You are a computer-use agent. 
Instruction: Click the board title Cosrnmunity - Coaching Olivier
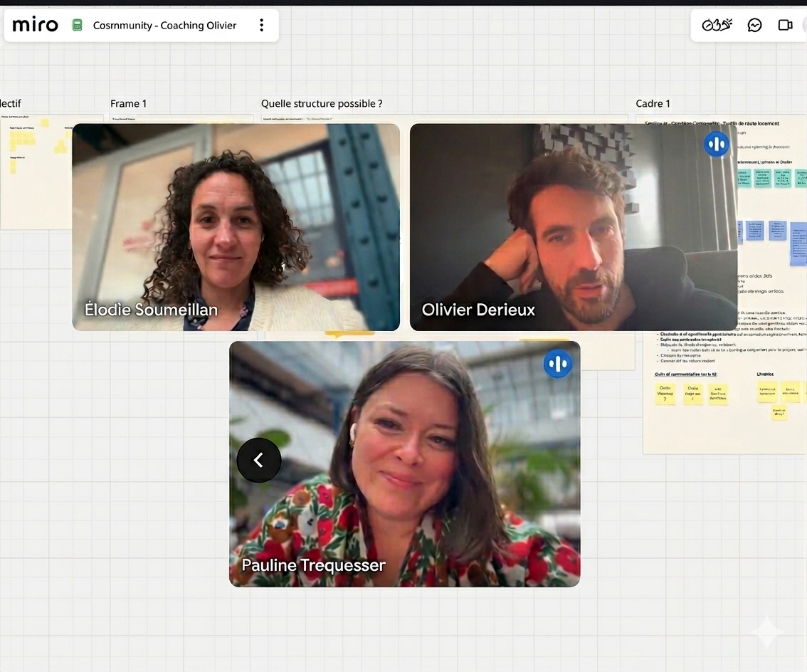(164, 24)
